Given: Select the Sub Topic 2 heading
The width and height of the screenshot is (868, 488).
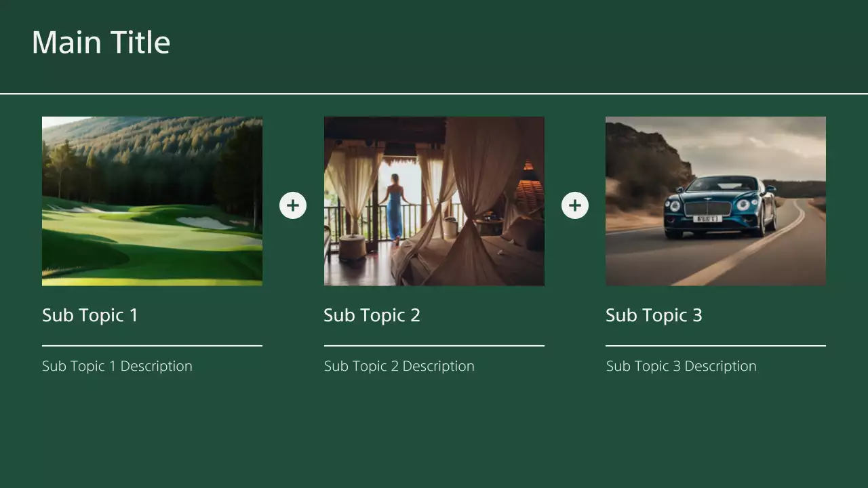Looking at the screenshot, I should coord(372,315).
